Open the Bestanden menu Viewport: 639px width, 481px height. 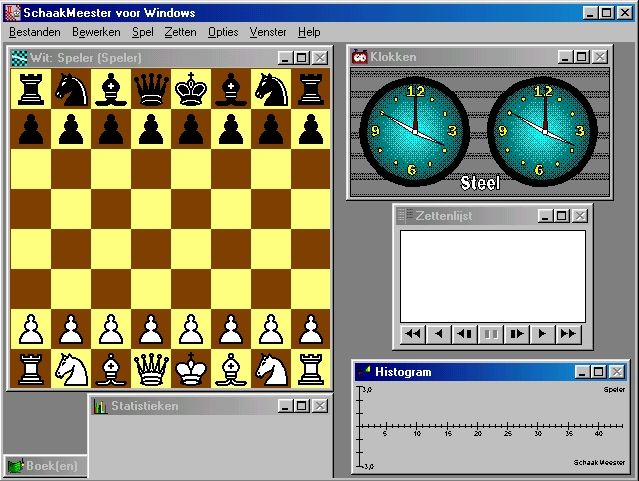pyautogui.click(x=35, y=32)
